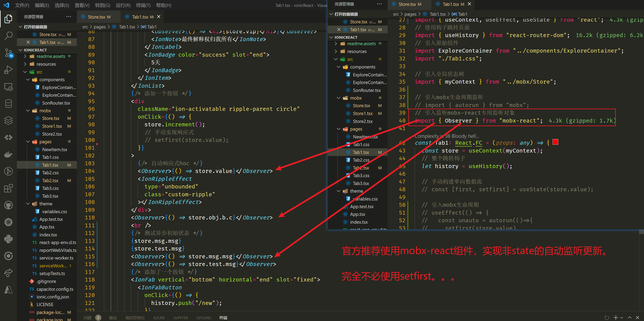Click the red color swatch on line 42
This screenshot has width=644, height=321.
555,142
